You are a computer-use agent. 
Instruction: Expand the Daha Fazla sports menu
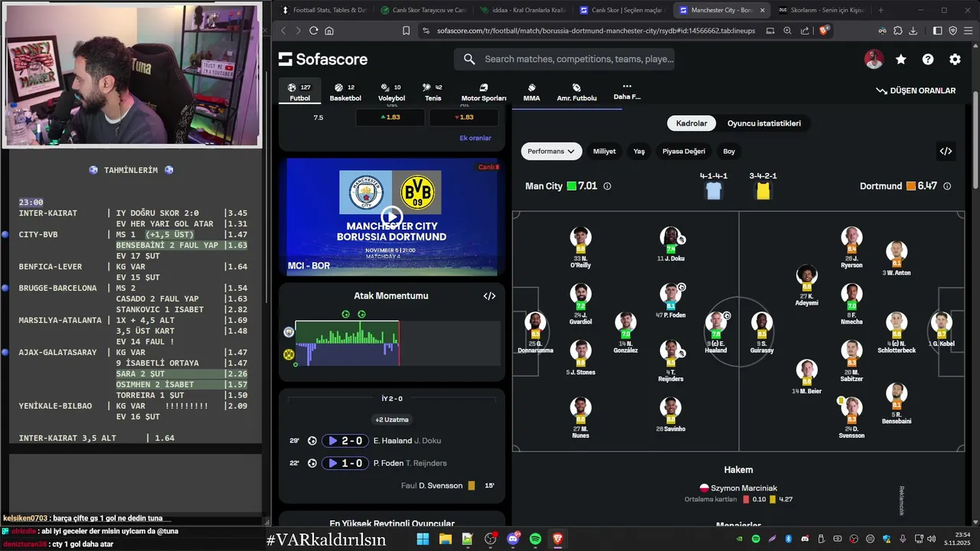click(627, 92)
